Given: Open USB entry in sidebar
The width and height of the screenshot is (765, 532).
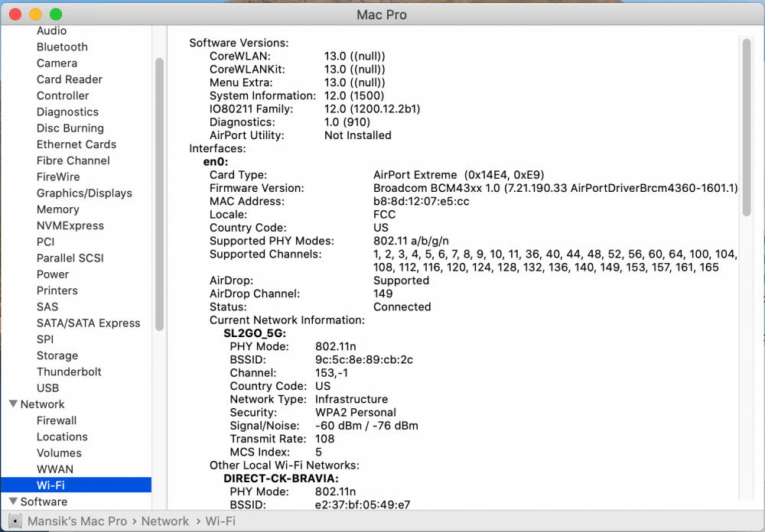Looking at the screenshot, I should click(x=47, y=388).
